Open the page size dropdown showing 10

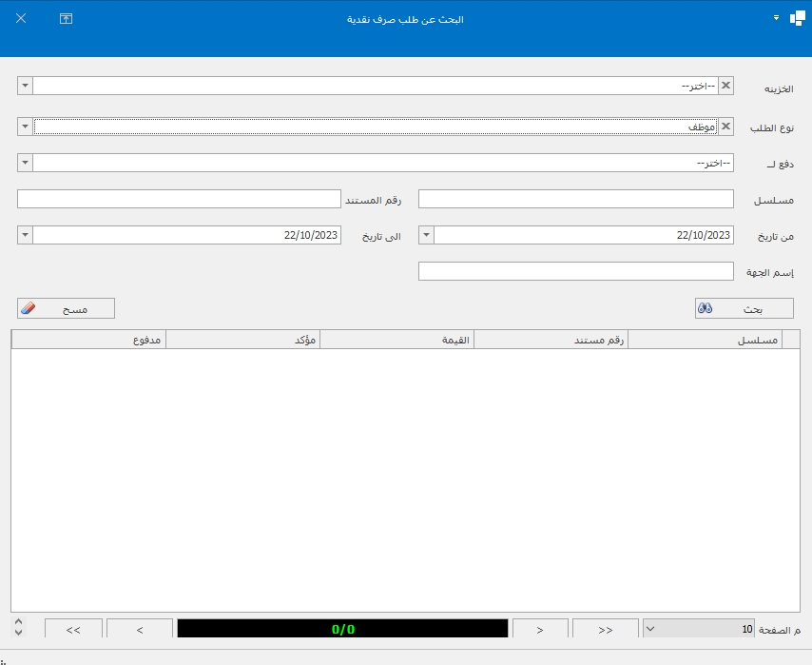[651, 629]
